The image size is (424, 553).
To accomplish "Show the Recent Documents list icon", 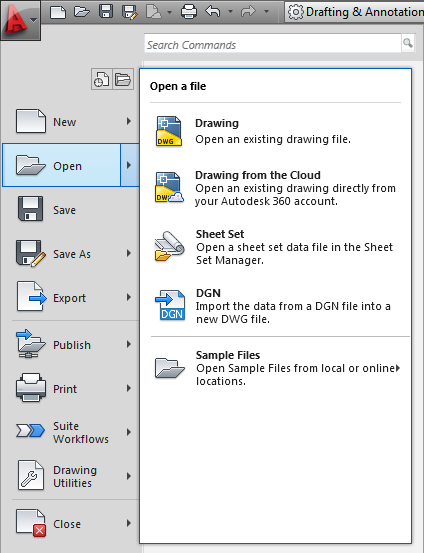I will pos(102,79).
